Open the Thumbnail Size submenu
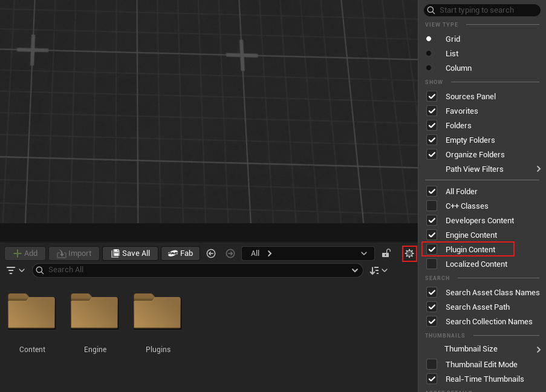Screen dimensions: 546x392 [538, 349]
